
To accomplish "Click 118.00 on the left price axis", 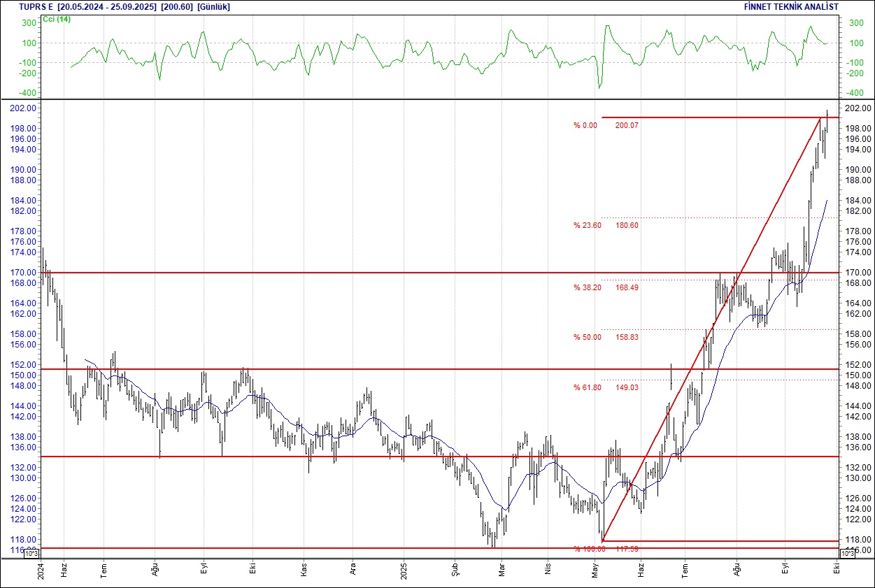I will [x=24, y=540].
